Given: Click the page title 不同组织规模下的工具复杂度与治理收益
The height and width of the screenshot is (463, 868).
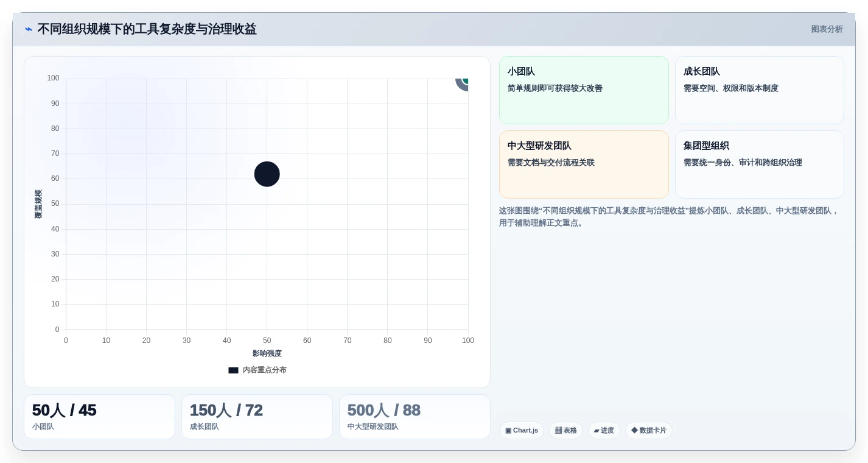Looking at the screenshot, I should [147, 29].
